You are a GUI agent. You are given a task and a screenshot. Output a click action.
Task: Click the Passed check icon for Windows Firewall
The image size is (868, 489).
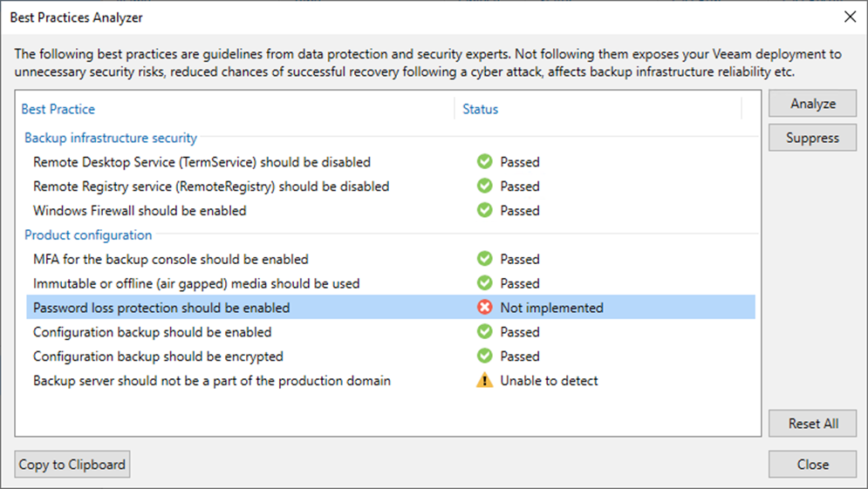pyautogui.click(x=484, y=210)
